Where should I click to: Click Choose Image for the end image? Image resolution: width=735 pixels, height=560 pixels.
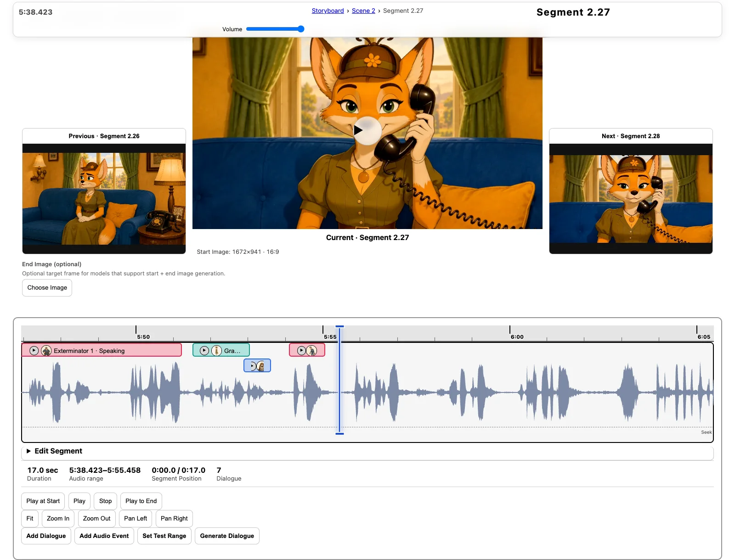(x=47, y=288)
